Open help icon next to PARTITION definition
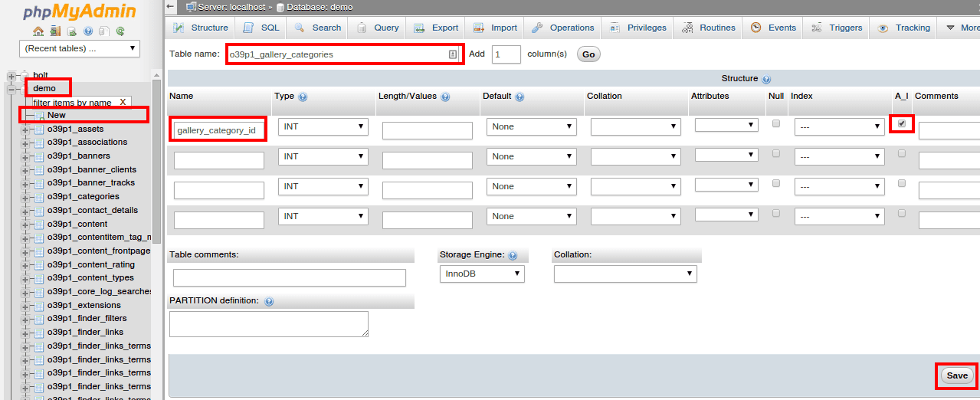980x400 pixels. (269, 301)
